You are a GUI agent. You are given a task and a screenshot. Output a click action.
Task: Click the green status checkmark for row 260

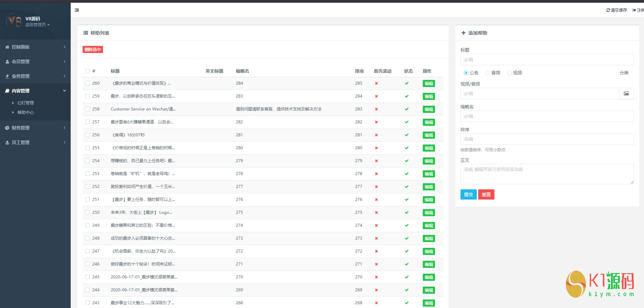406,83
